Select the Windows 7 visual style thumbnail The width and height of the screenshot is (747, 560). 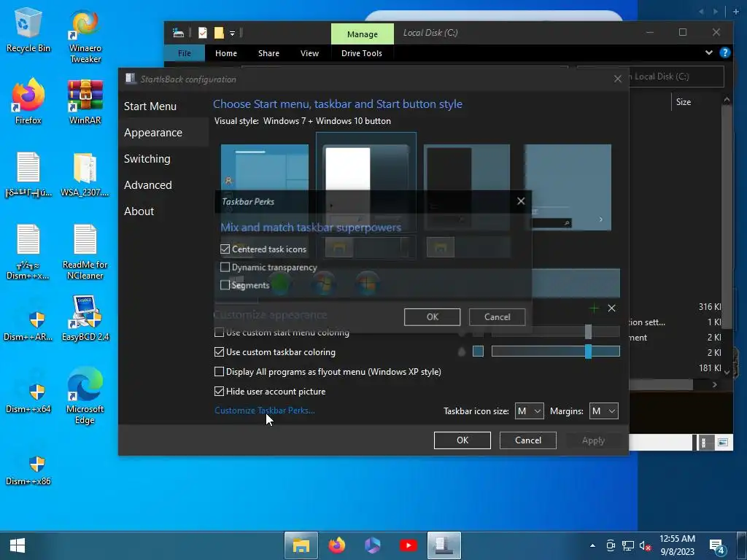tap(366, 182)
